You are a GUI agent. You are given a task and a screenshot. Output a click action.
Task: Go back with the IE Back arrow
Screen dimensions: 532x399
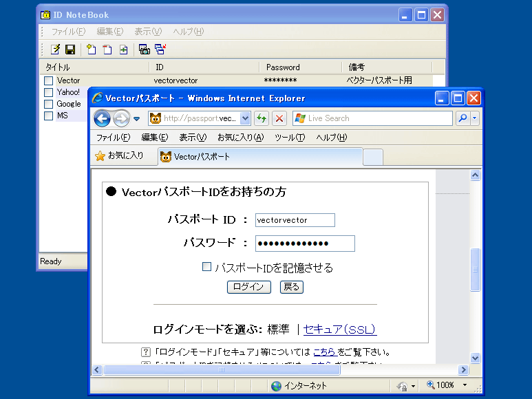(x=102, y=118)
